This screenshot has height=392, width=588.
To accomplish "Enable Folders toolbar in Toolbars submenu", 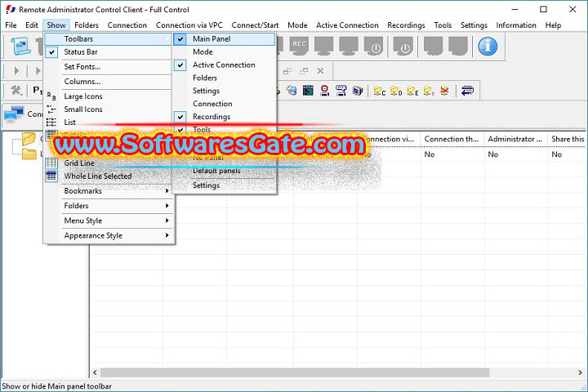I will tap(224, 78).
